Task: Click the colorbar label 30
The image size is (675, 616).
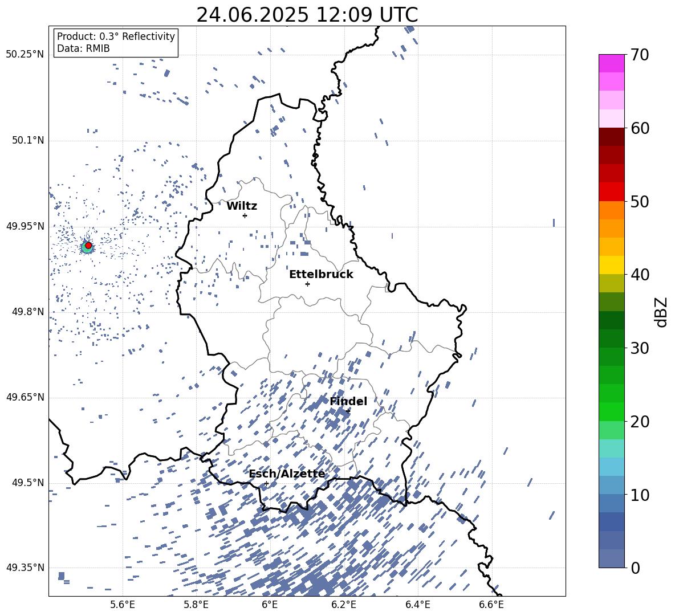Action: point(640,348)
